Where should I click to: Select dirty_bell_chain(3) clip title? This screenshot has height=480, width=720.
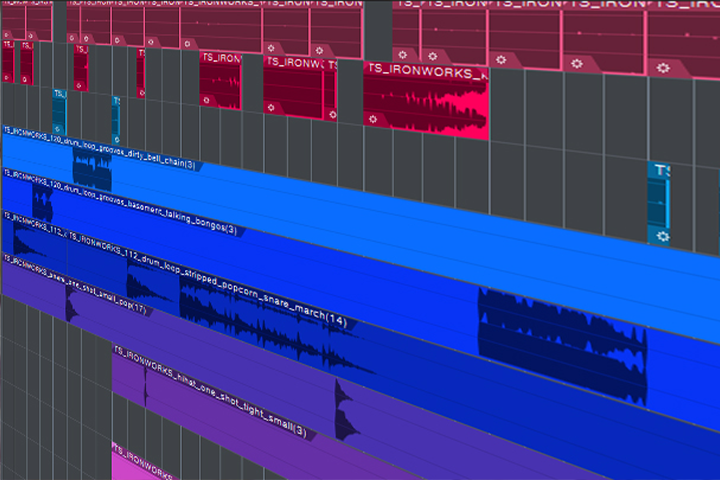(100, 147)
